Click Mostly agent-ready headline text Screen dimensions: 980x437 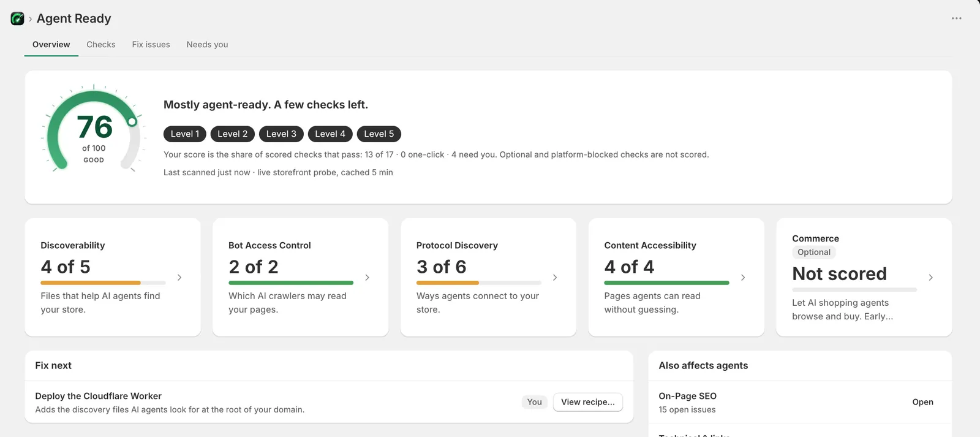pyautogui.click(x=266, y=105)
